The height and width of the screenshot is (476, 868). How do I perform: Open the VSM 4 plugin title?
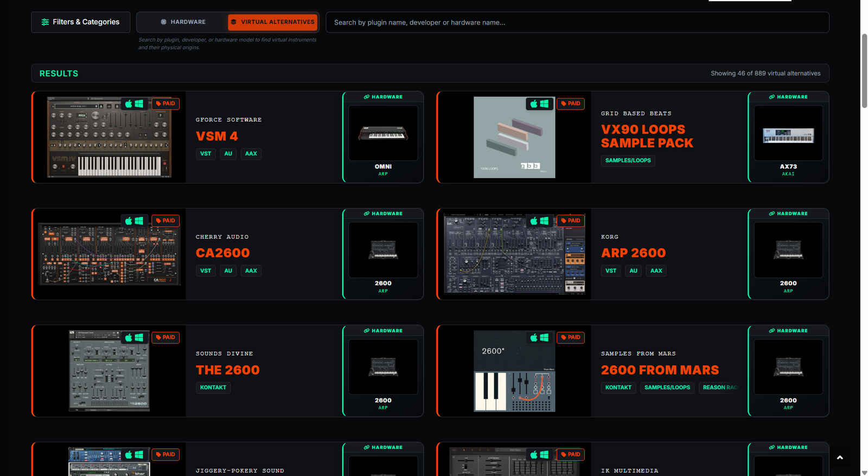coord(217,136)
